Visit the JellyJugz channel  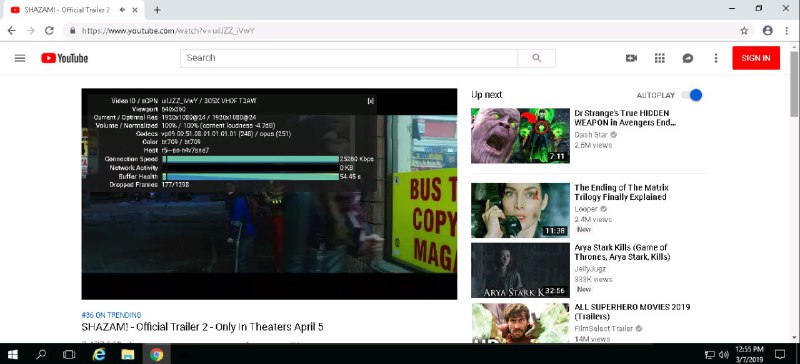pos(590,269)
